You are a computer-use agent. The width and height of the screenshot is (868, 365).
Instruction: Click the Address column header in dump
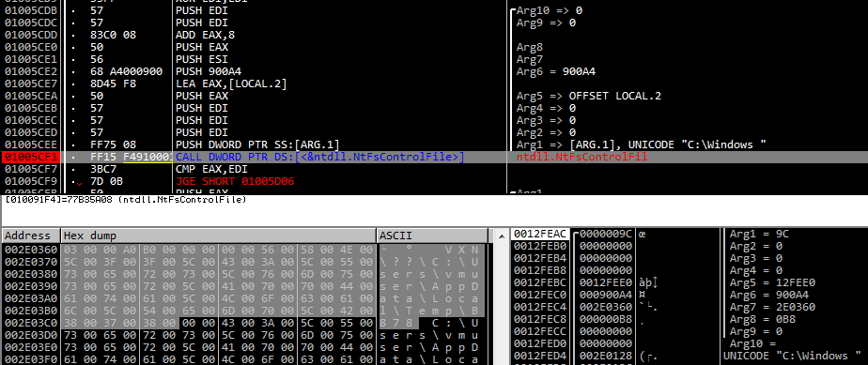coord(31,236)
